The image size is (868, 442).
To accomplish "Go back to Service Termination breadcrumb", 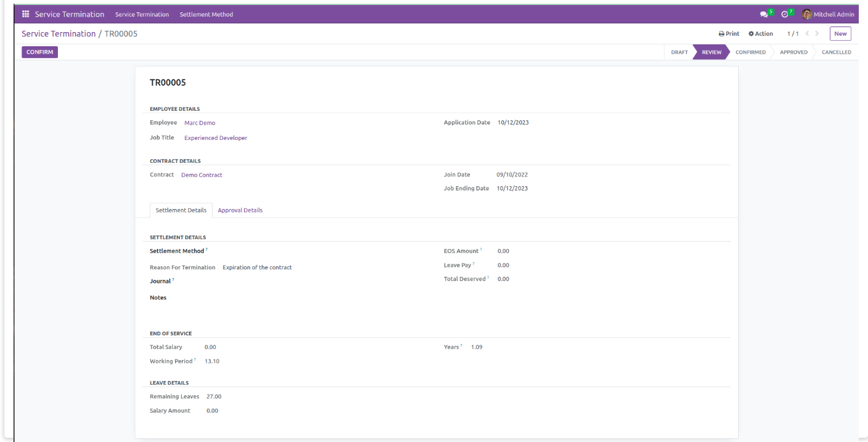I will (x=59, y=34).
